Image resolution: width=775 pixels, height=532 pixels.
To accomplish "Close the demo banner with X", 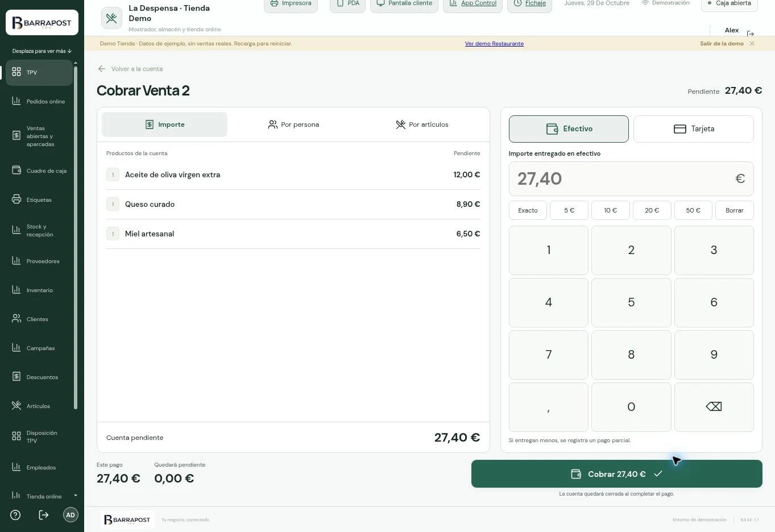I will (752, 44).
